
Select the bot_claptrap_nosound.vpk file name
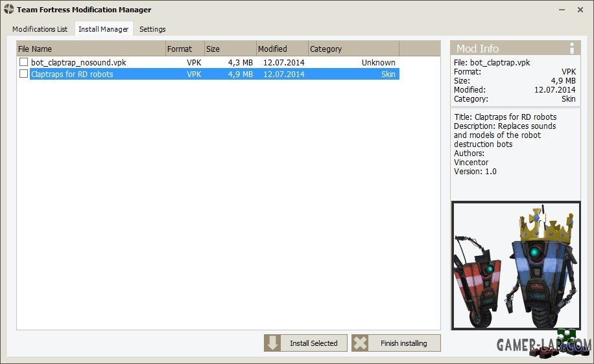[x=78, y=62]
